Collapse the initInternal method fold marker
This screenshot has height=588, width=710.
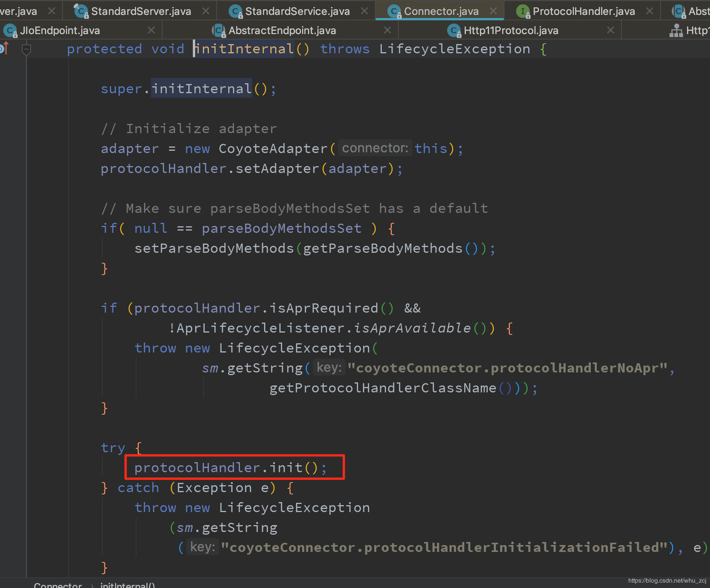(x=26, y=49)
